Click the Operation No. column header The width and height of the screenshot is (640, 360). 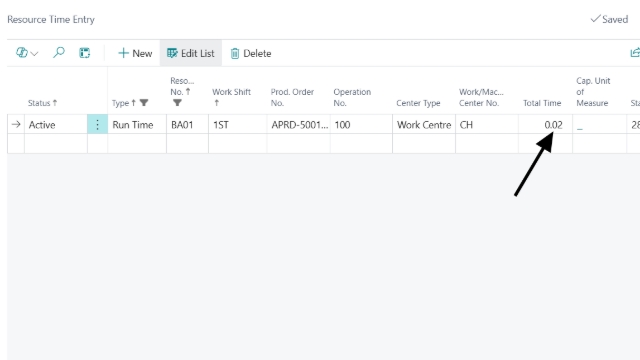352,97
